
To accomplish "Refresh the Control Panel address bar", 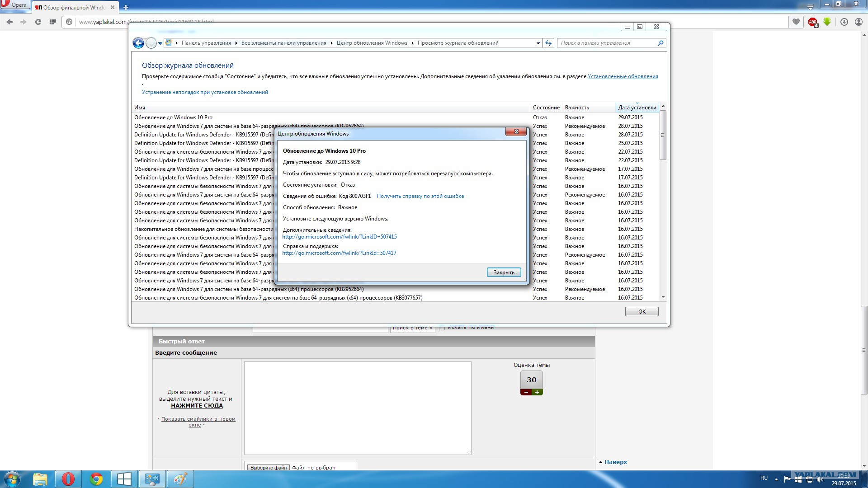I will pos(548,43).
